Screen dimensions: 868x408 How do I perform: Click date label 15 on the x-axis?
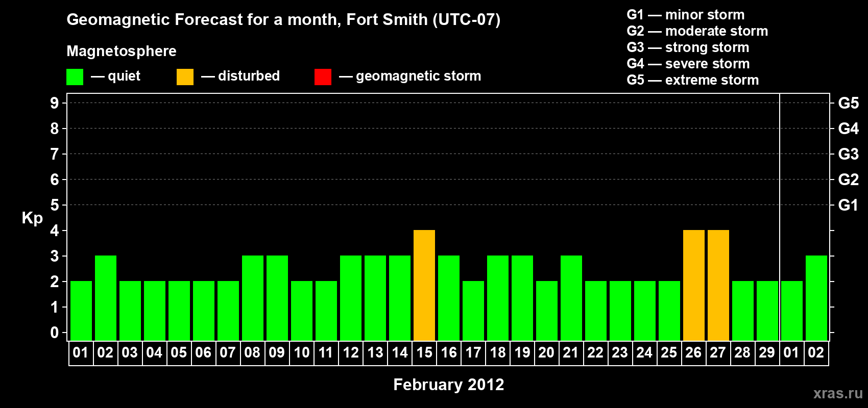click(424, 353)
